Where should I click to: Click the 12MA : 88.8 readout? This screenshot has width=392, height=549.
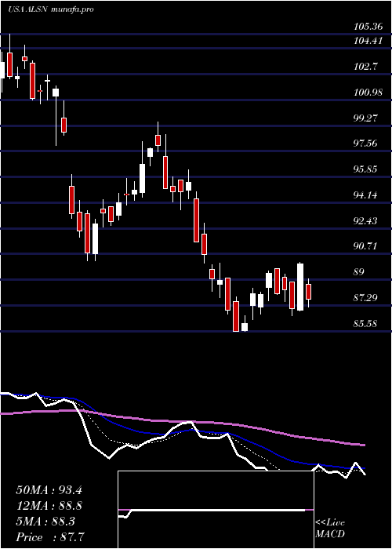pyautogui.click(x=49, y=506)
